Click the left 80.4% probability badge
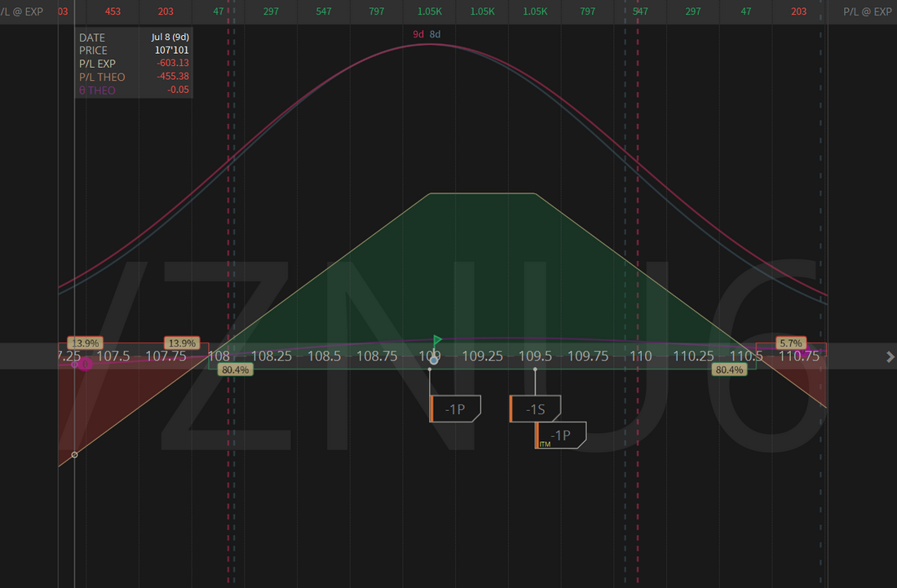 point(235,370)
